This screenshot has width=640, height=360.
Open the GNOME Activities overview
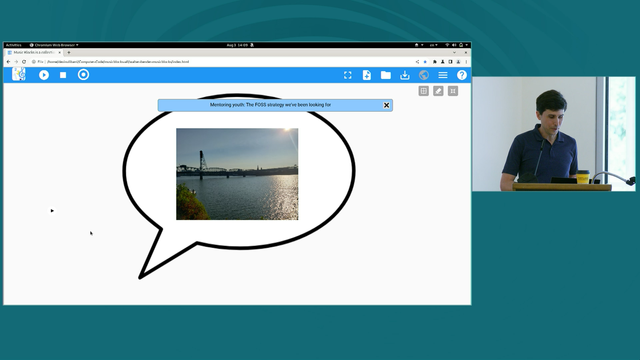point(13,45)
